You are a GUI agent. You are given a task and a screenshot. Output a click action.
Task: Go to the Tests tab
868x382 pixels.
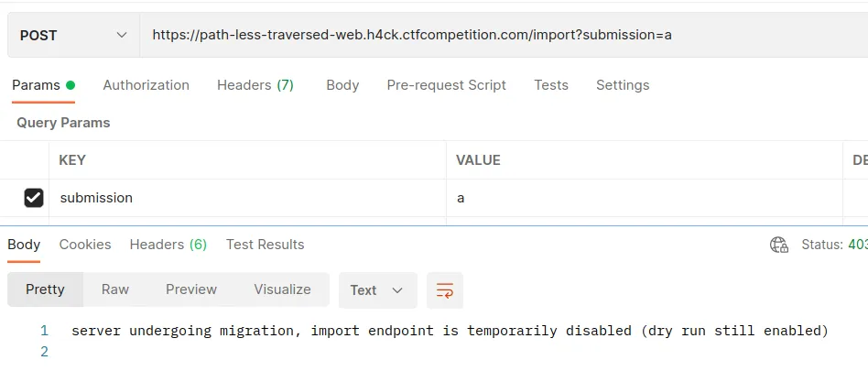tap(551, 85)
